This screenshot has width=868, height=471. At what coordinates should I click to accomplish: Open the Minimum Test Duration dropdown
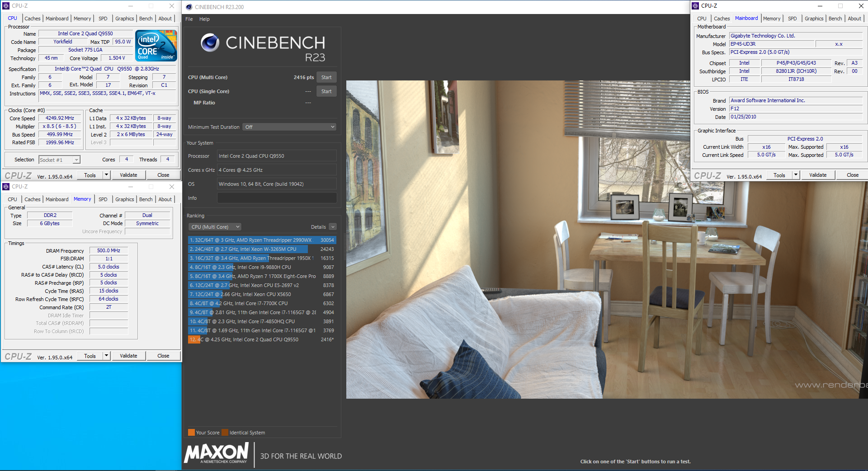289,127
